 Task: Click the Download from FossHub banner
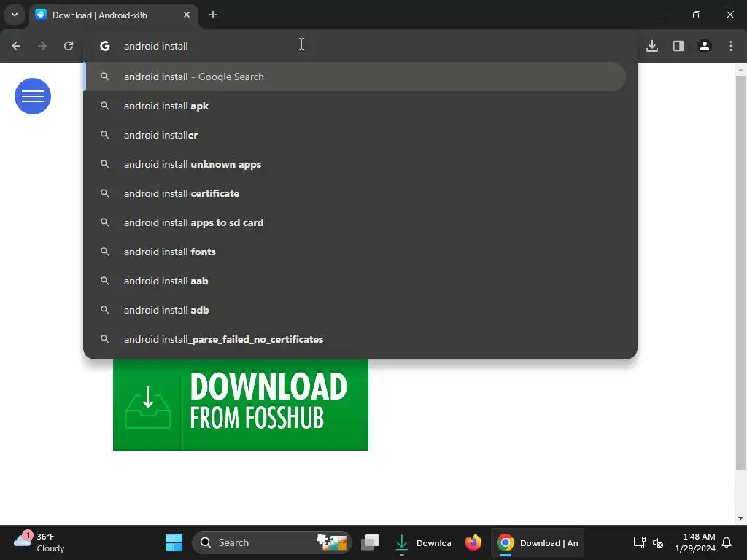tap(241, 405)
